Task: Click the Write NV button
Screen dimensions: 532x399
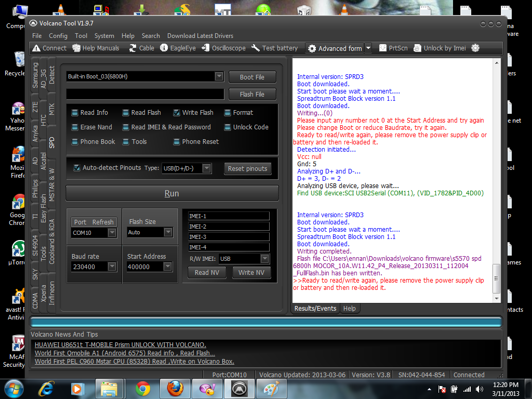Action: [251, 272]
